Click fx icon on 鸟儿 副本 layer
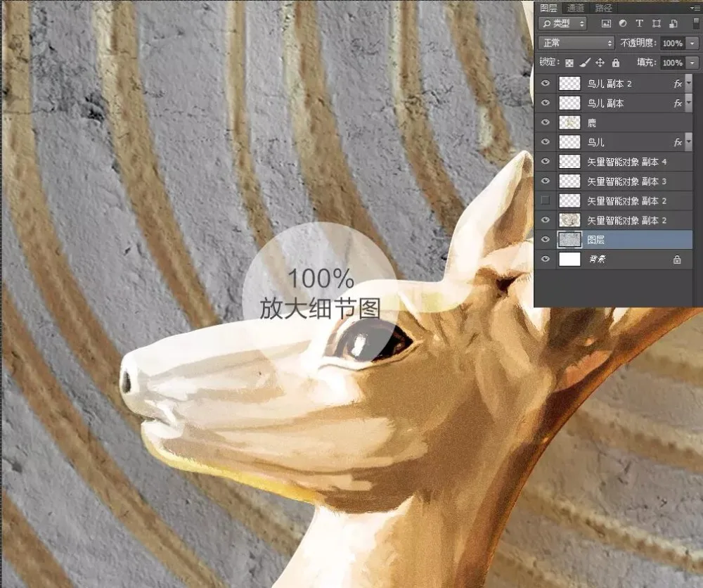 tap(678, 103)
